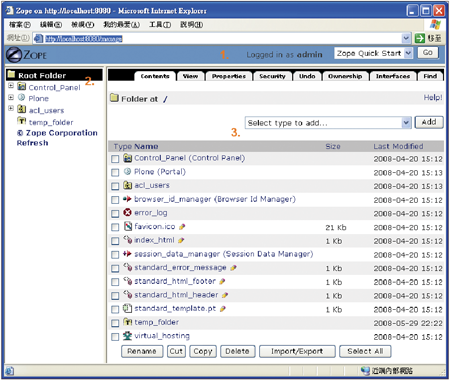The image size is (450, 380).
Task: Click the red error_log icon
Action: point(127,212)
